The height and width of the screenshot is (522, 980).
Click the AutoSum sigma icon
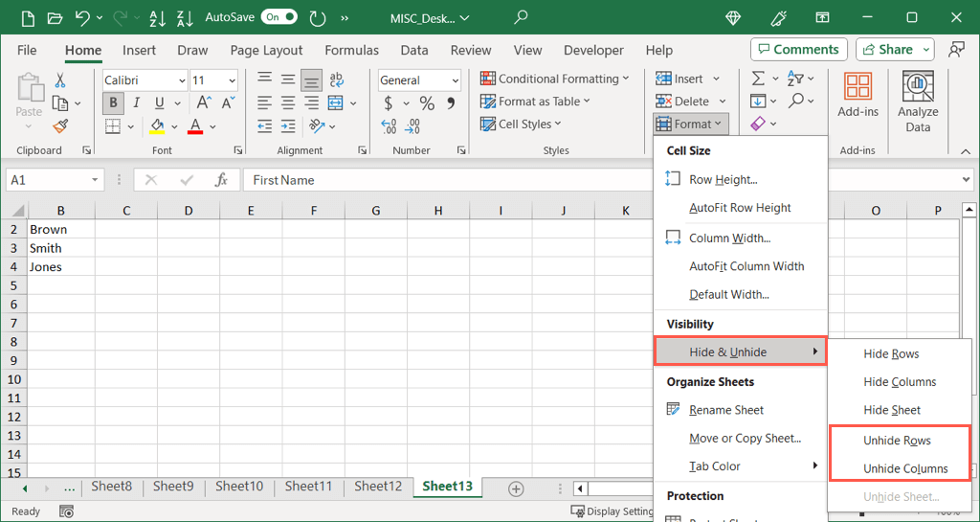pos(758,79)
